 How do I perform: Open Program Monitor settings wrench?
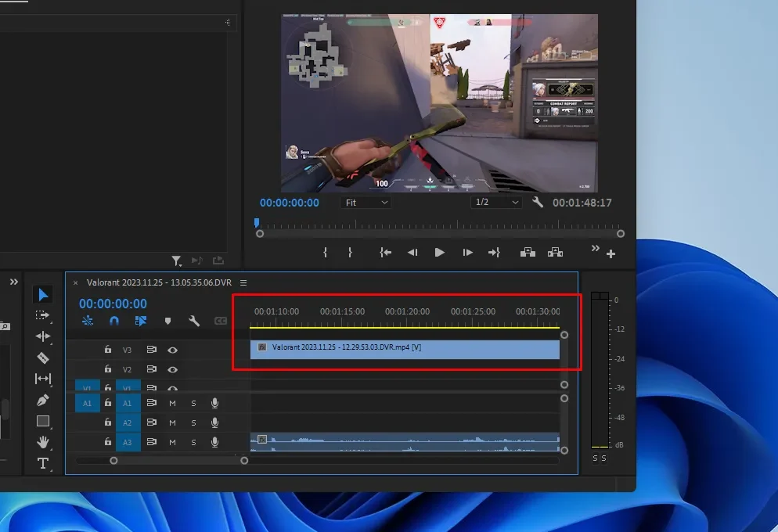538,203
